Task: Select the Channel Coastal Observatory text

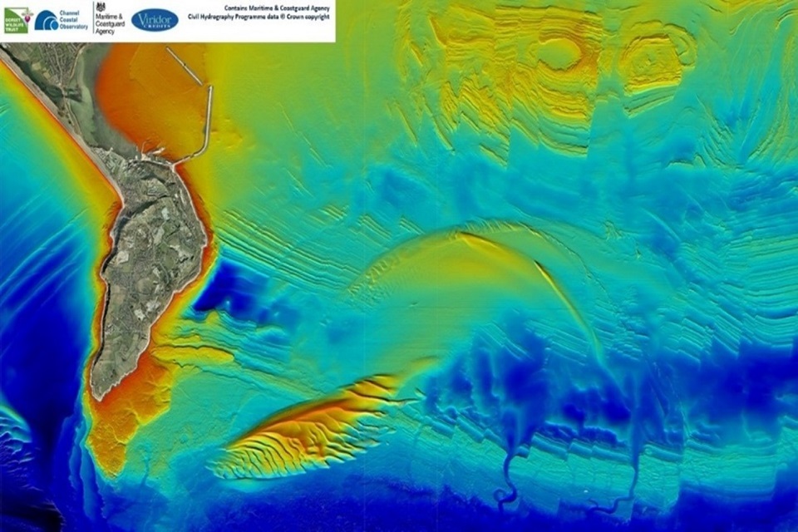Action: click(x=73, y=19)
